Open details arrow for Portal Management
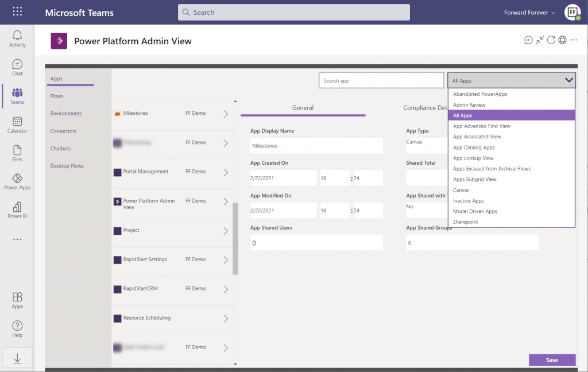 (226, 172)
